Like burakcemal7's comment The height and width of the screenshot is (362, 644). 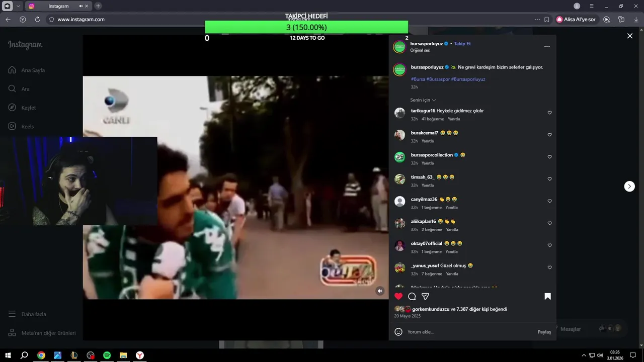[x=549, y=135]
